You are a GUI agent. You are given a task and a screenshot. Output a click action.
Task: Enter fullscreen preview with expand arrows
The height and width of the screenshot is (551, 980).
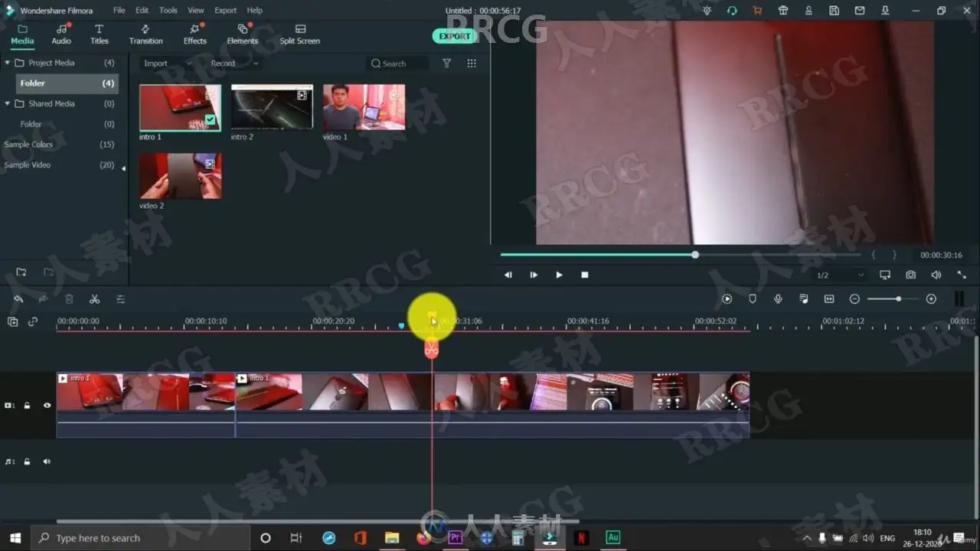coord(962,275)
